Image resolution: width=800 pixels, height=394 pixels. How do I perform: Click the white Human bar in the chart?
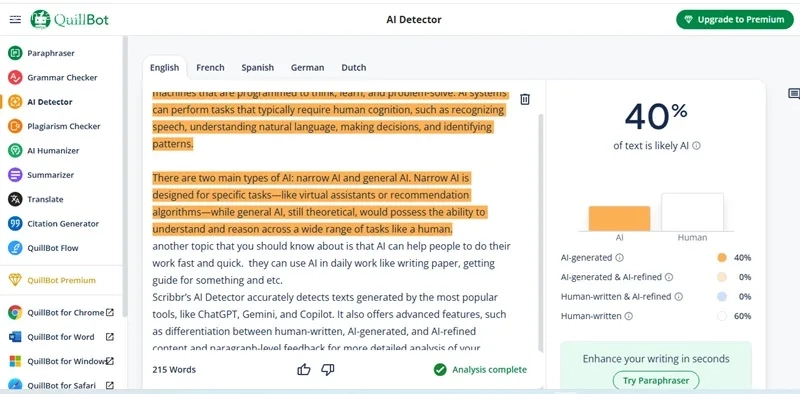692,212
